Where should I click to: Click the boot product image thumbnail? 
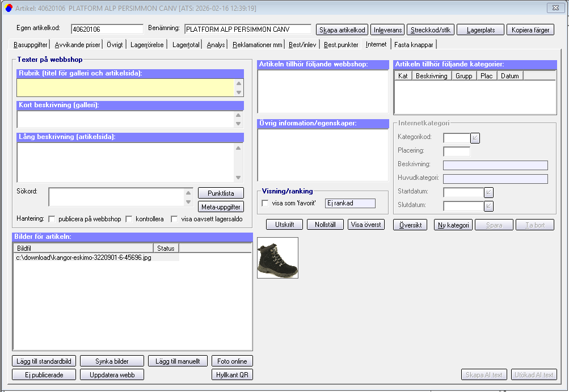(x=277, y=258)
